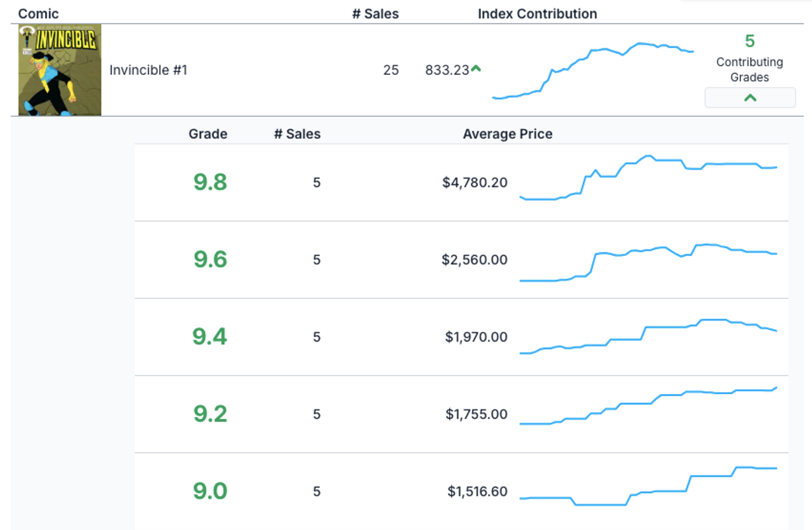The height and width of the screenshot is (530, 812).
Task: Click the Average Price column header
Action: pos(507,134)
